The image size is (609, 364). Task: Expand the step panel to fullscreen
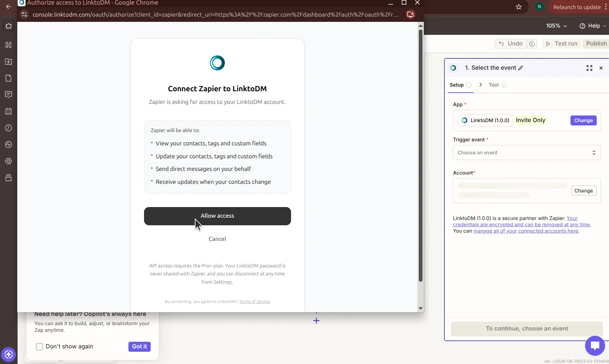(x=589, y=68)
